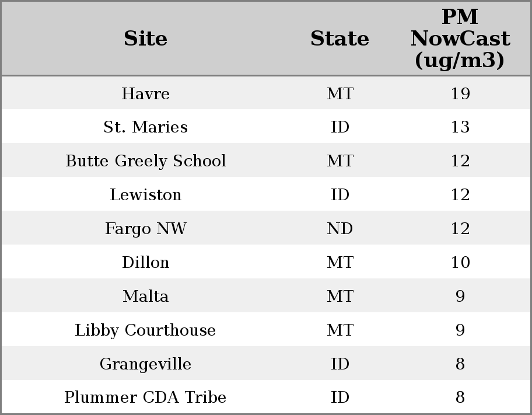
Task: Click the PM value 19 for Havre
Action: click(x=460, y=93)
